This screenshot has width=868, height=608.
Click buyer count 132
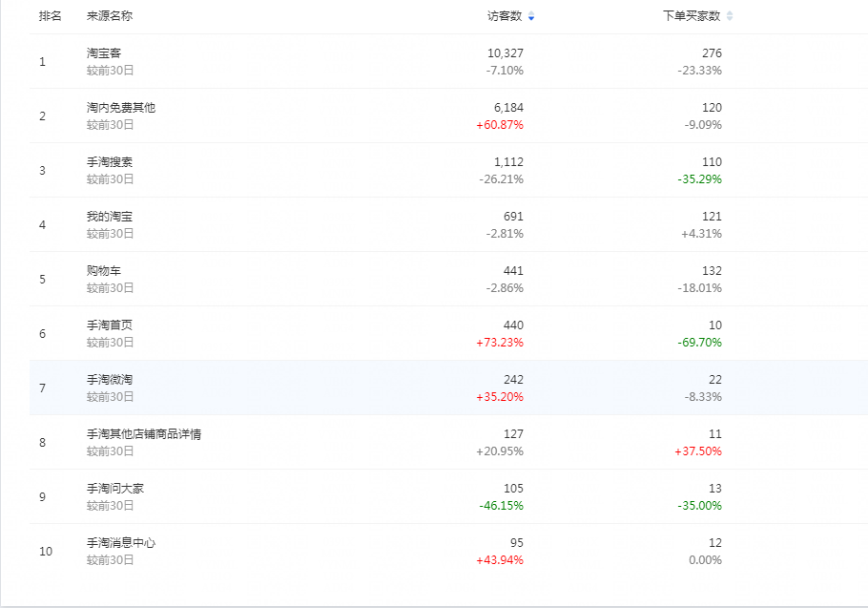click(712, 271)
